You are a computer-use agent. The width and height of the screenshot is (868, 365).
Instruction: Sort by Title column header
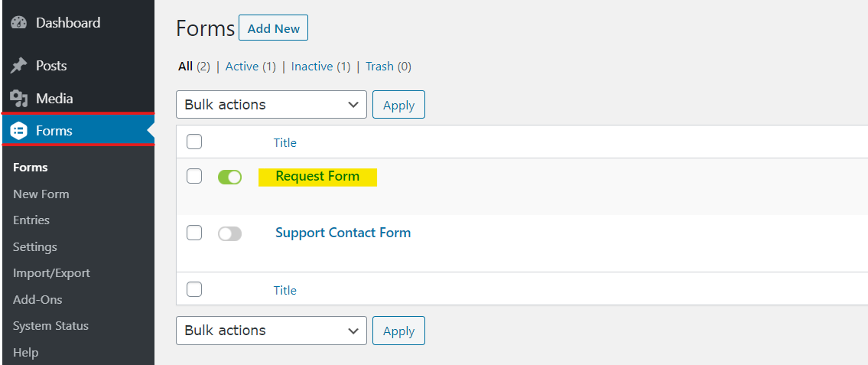284,143
